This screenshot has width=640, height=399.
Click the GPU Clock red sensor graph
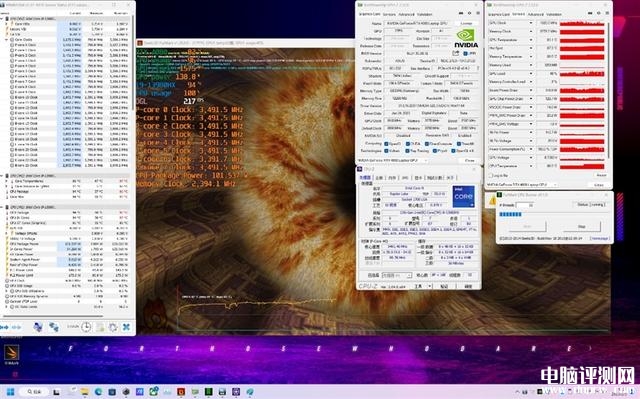[582, 23]
